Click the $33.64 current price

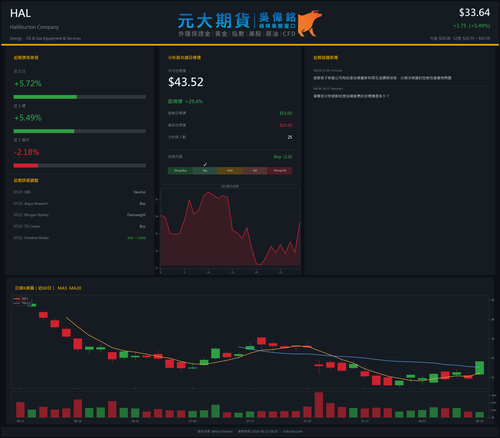[x=474, y=13]
